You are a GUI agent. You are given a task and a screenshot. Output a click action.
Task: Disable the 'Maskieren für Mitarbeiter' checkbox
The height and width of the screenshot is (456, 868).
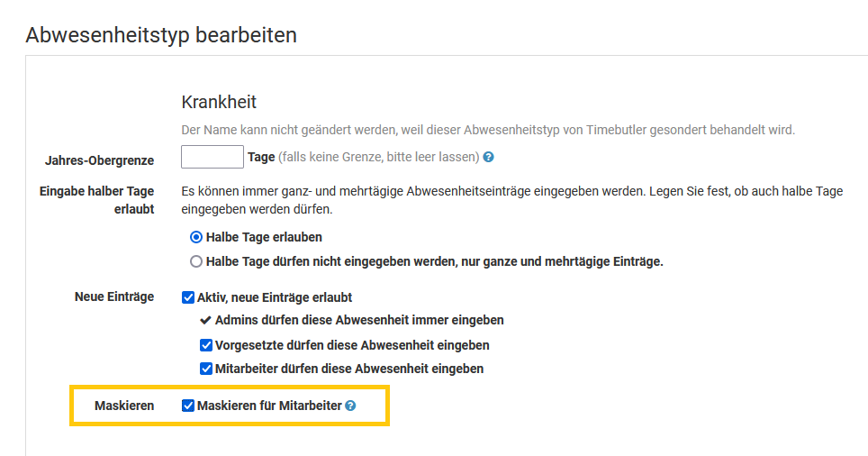tap(188, 406)
